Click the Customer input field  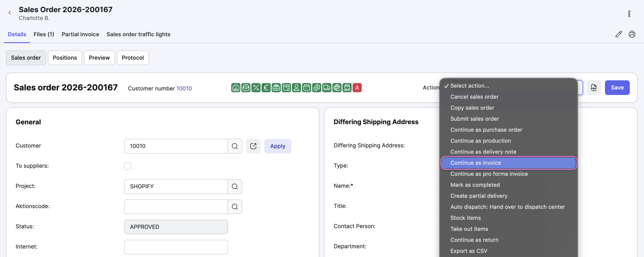tap(176, 146)
